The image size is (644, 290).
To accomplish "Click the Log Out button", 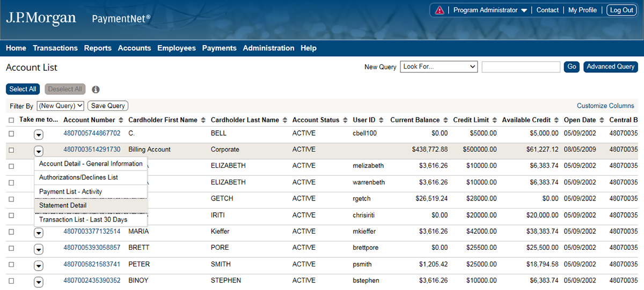I will pos(621,10).
